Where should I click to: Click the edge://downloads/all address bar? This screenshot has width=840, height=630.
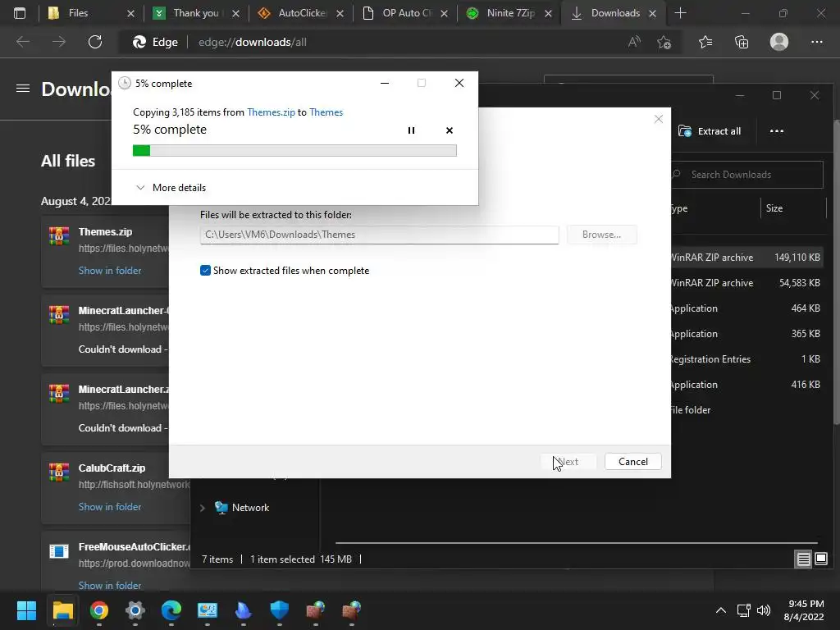click(x=253, y=43)
